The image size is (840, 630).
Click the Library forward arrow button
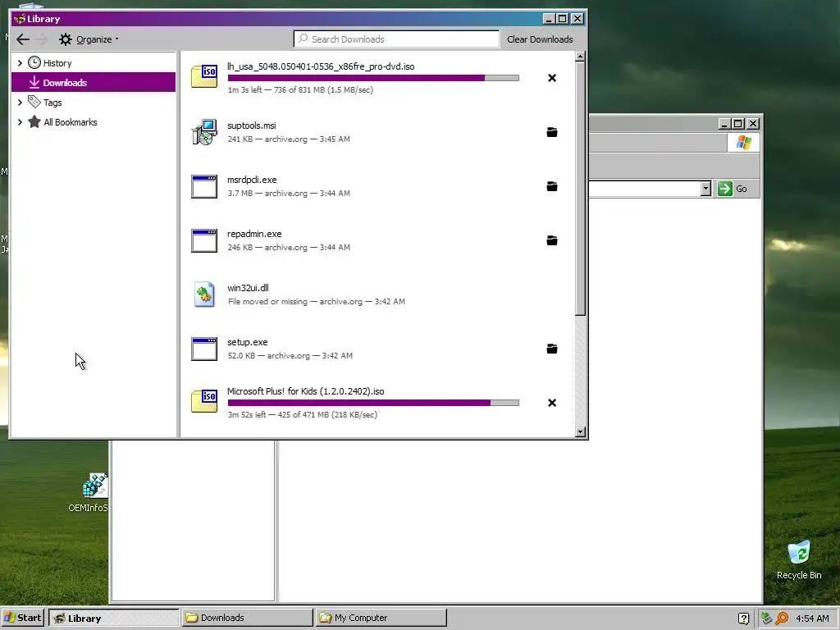tap(43, 39)
